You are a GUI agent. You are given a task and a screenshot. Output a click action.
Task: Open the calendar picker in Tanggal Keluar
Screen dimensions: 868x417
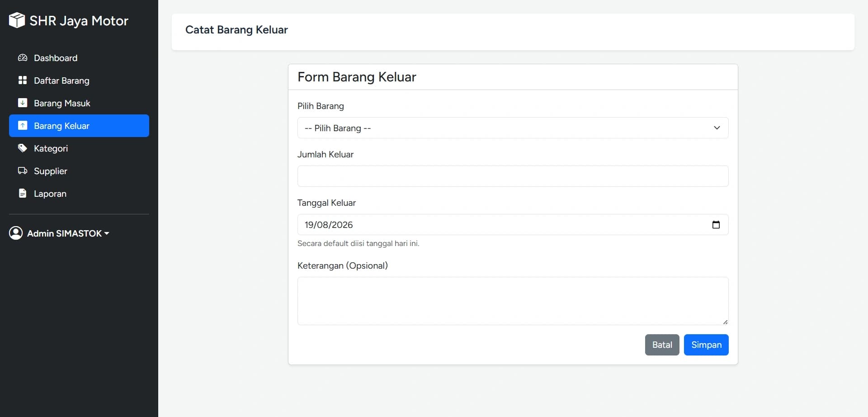[716, 225]
